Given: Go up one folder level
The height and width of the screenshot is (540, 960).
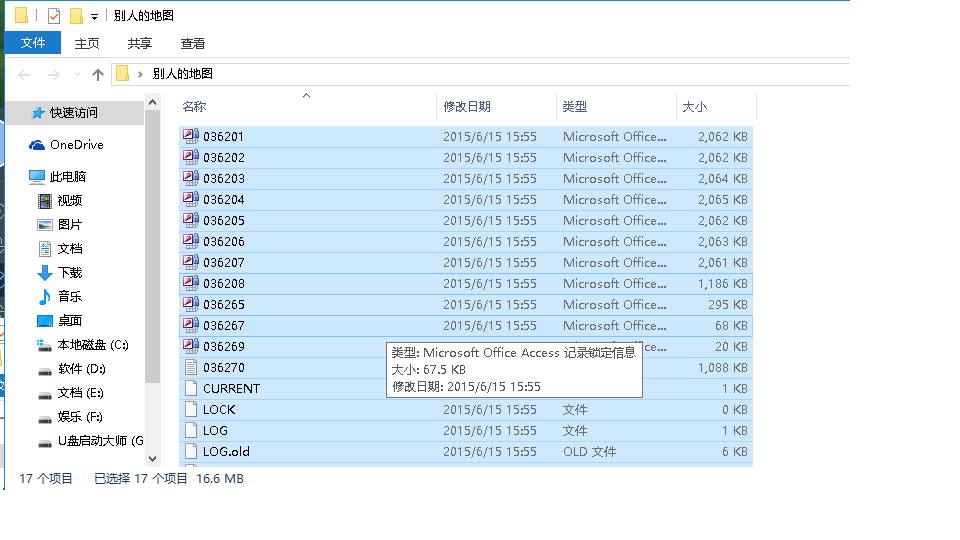Looking at the screenshot, I should point(97,75).
